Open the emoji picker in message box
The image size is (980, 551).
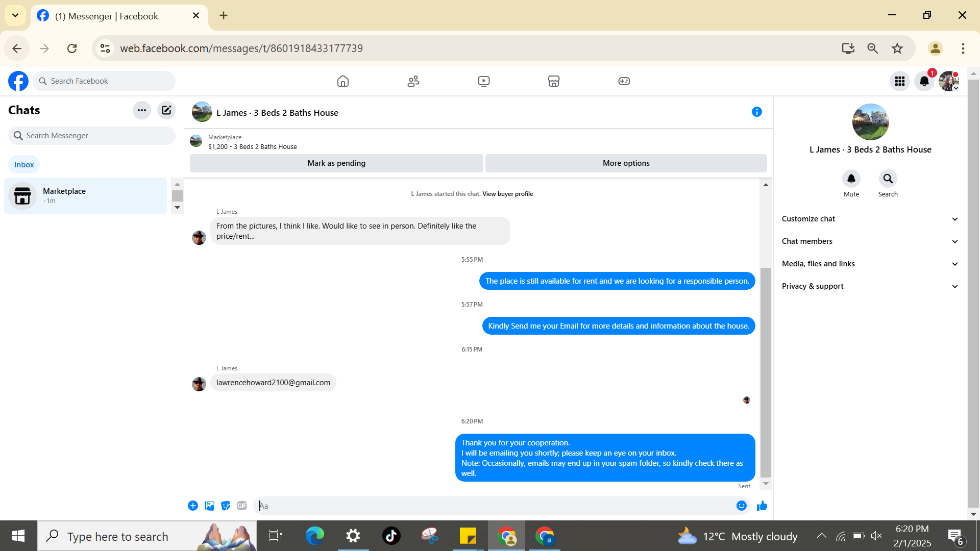click(741, 506)
